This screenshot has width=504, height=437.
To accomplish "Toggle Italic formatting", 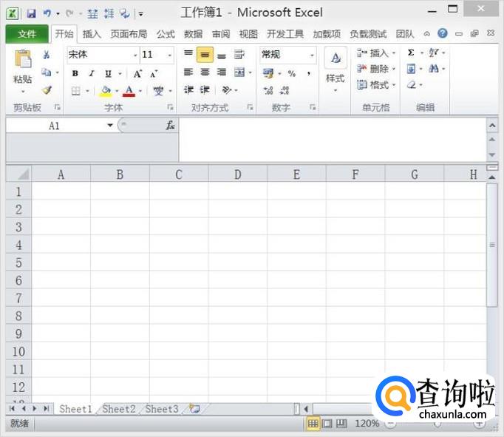I will pos(92,73).
